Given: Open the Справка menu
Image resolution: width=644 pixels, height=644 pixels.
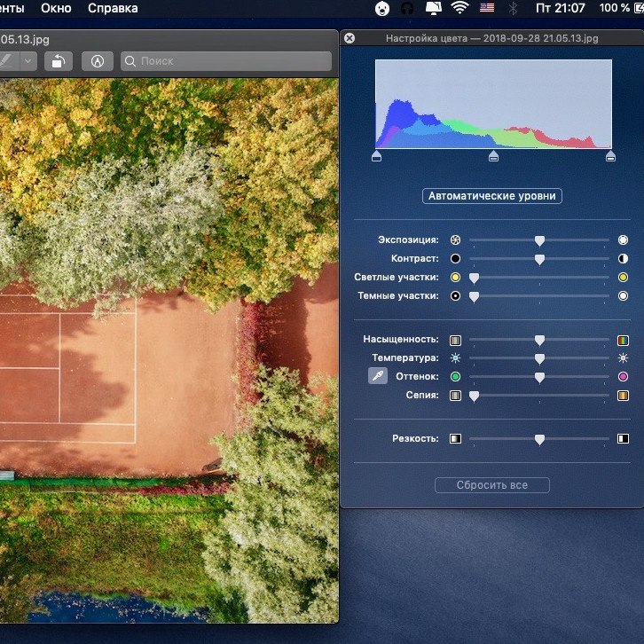Looking at the screenshot, I should pos(113,8).
